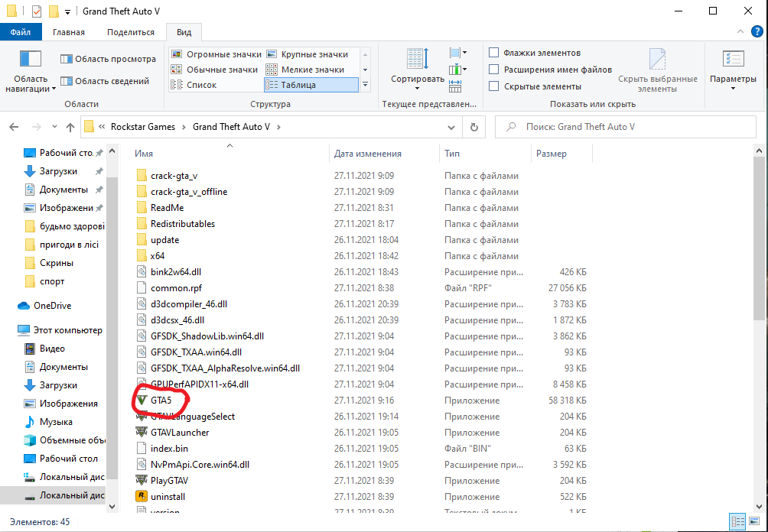This screenshot has width=768, height=532.
Task: Select the crack-gta_v folder
Action: [x=174, y=176]
